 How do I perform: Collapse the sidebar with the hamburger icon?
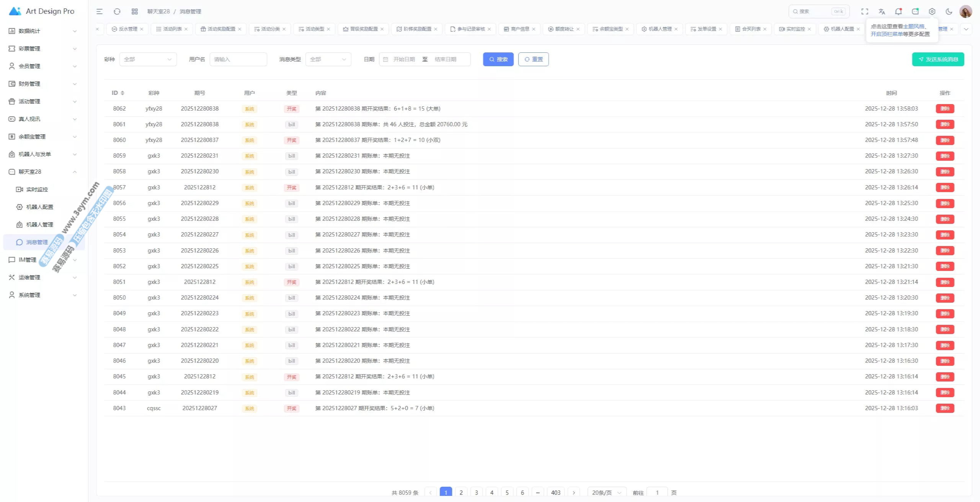tap(99, 11)
